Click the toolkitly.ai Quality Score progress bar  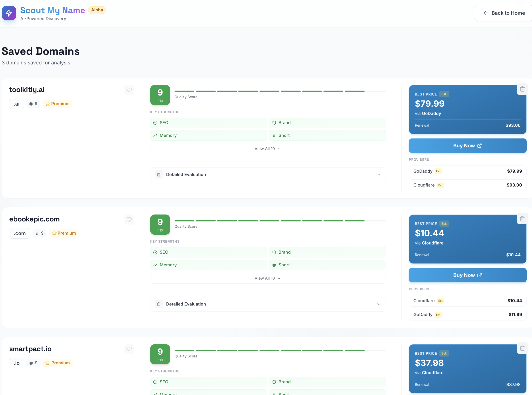(280, 91)
